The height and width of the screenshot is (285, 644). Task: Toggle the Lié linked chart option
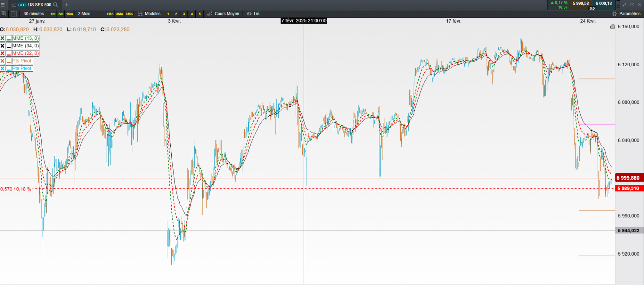point(253,14)
